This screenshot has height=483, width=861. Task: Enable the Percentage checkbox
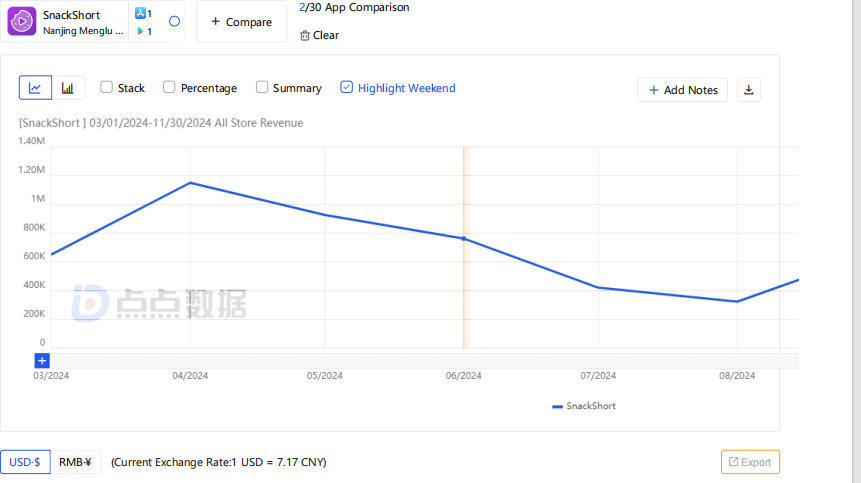click(169, 87)
